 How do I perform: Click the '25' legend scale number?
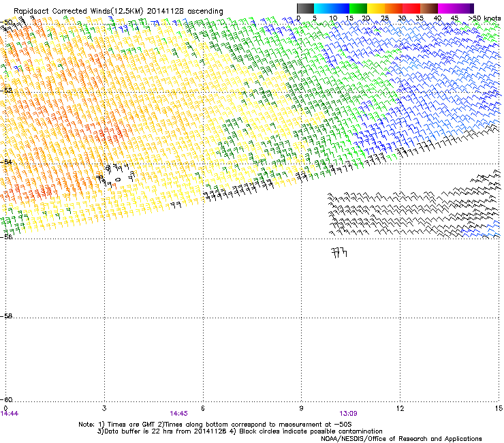click(385, 18)
